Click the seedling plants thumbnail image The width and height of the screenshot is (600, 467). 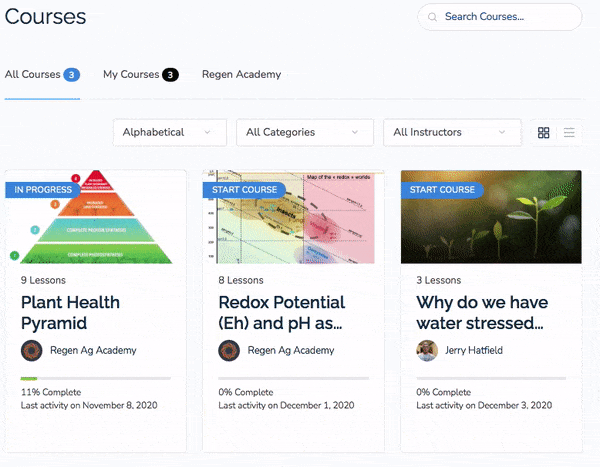(491, 217)
